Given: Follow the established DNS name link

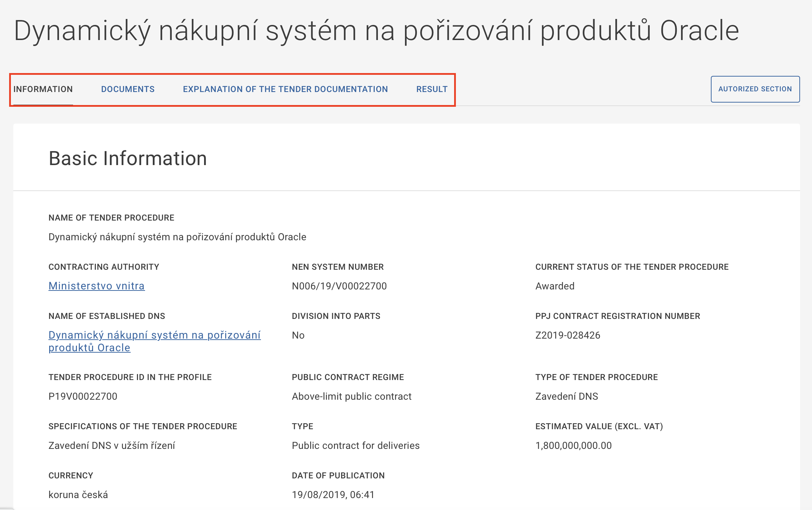Looking at the screenshot, I should [x=155, y=335].
